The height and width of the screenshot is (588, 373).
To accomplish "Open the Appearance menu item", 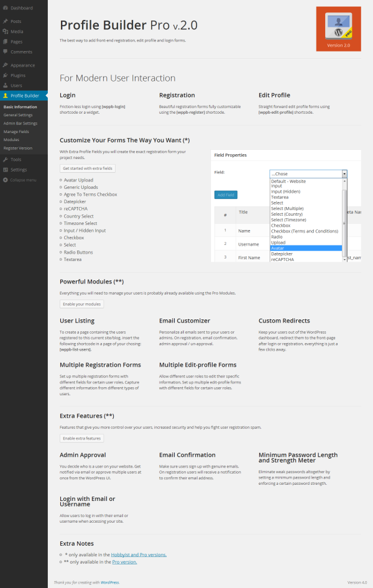I will [23, 65].
